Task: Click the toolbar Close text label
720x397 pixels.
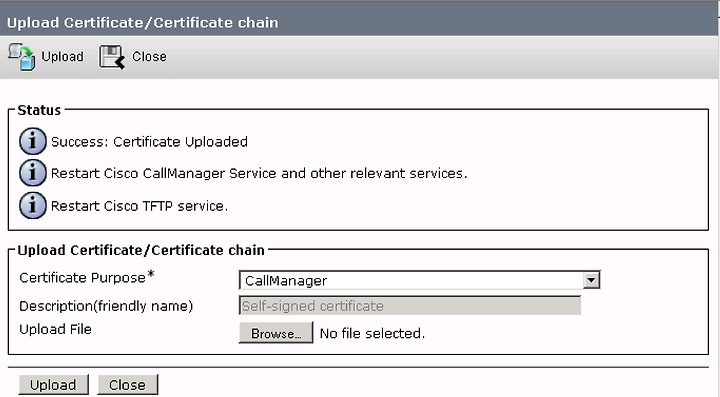Action: (149, 56)
